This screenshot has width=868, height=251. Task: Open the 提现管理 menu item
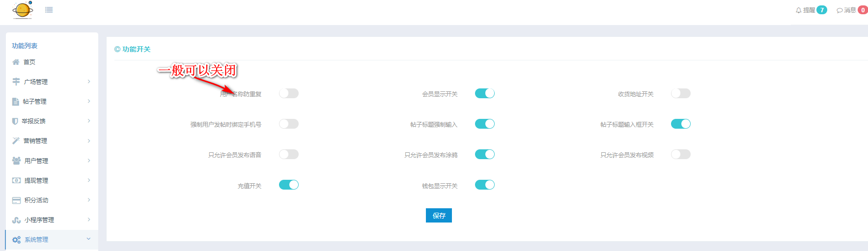pyautogui.click(x=36, y=180)
